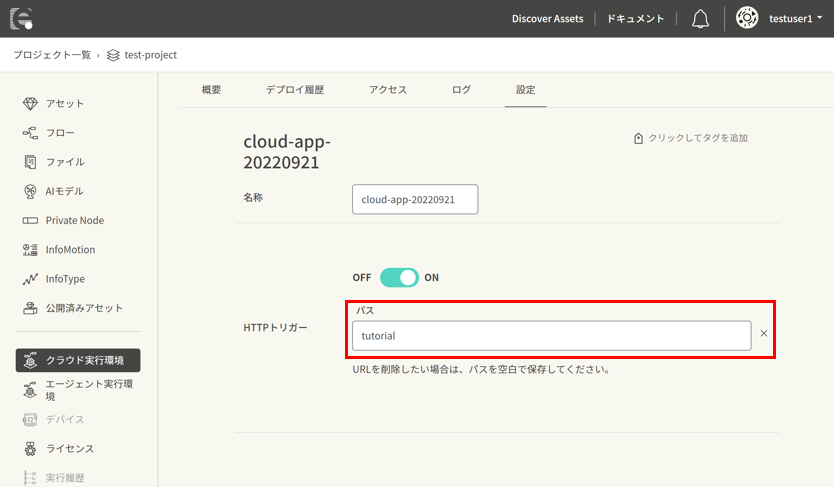The width and height of the screenshot is (834, 488).
Task: Click the InfoType chart icon
Action: 30,279
